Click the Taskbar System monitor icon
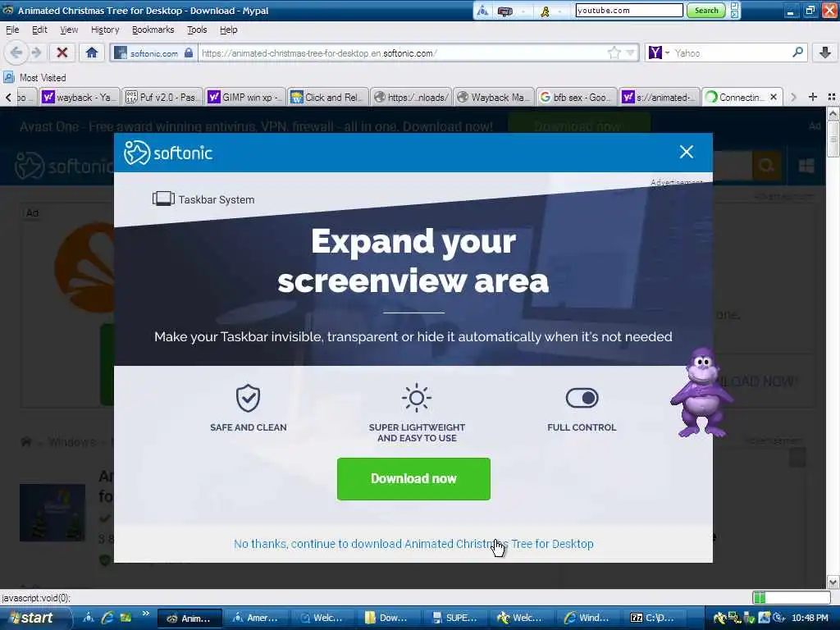The height and width of the screenshot is (630, 840). pos(163,199)
